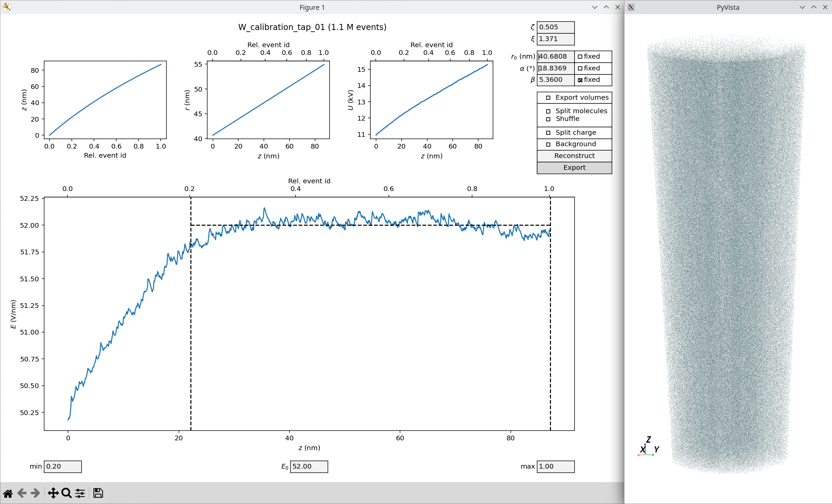Click the PyVista window title text
The width and height of the screenshot is (832, 504).
pyautogui.click(x=728, y=7)
